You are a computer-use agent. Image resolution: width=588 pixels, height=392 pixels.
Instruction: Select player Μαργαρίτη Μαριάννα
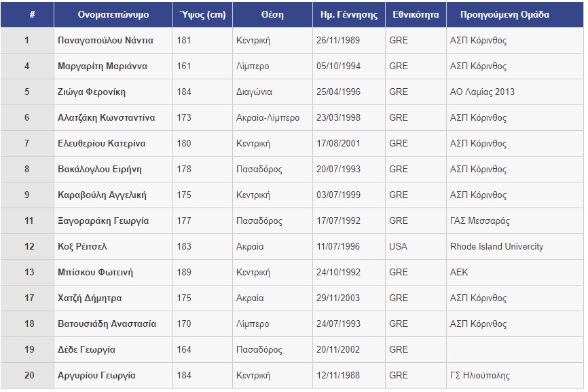[x=103, y=66]
